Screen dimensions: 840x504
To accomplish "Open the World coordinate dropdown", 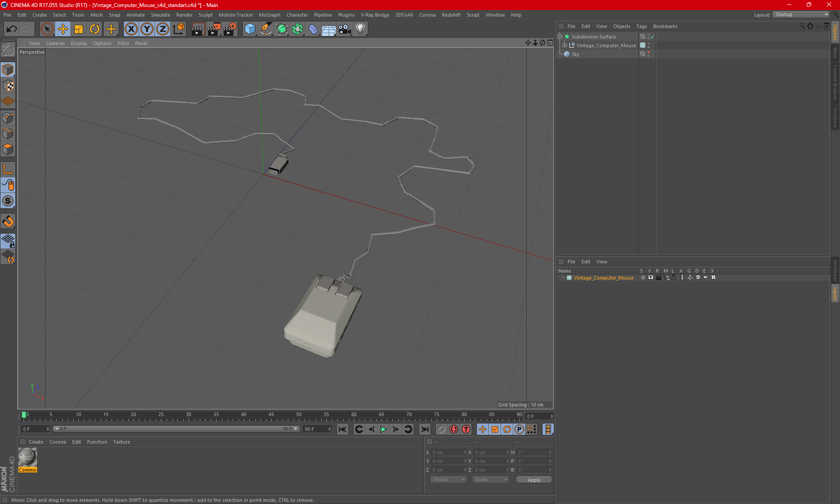I will pyautogui.click(x=448, y=479).
